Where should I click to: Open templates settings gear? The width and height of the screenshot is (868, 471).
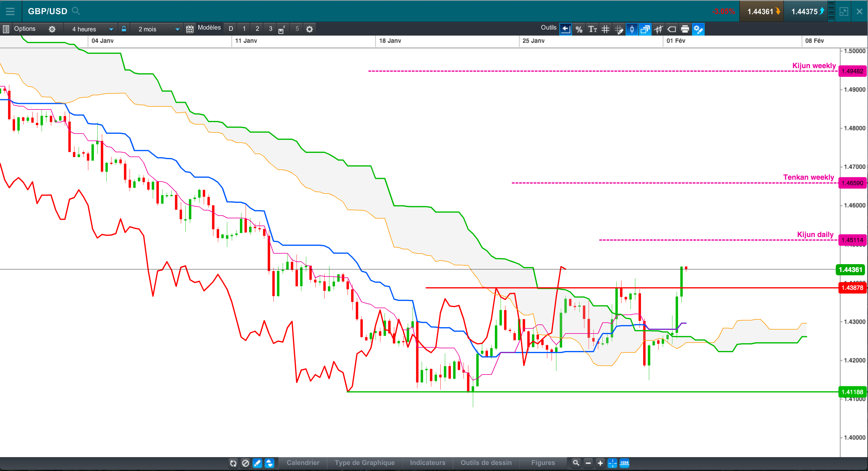(x=309, y=29)
